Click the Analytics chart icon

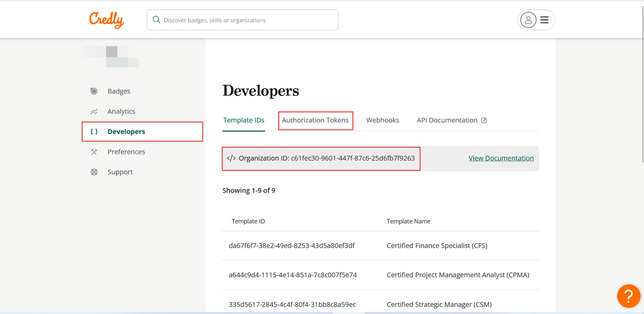point(94,112)
